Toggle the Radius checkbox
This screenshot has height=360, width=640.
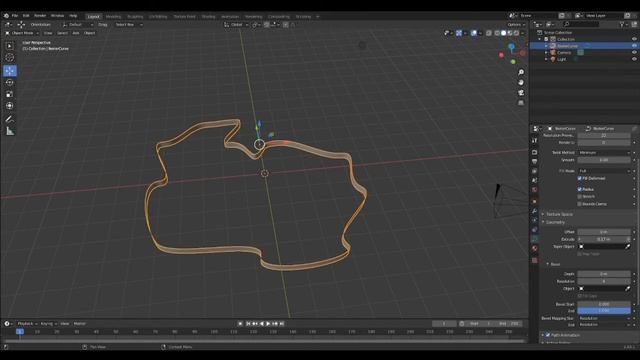click(579, 189)
